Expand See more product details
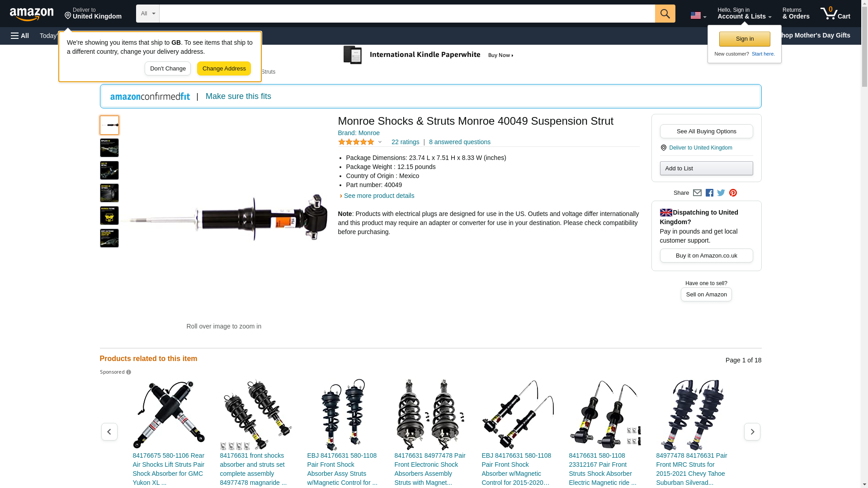 point(378,196)
